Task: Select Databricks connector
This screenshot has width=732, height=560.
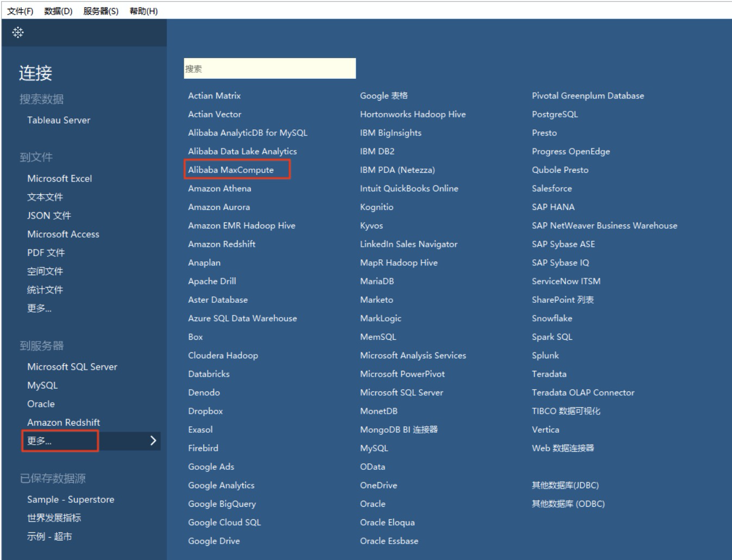Action: coord(209,374)
